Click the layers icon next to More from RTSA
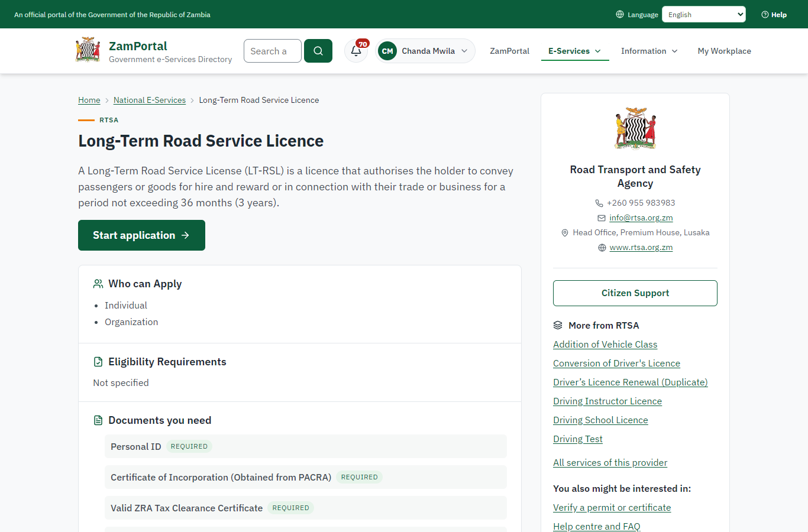This screenshot has width=808, height=532. point(558,325)
